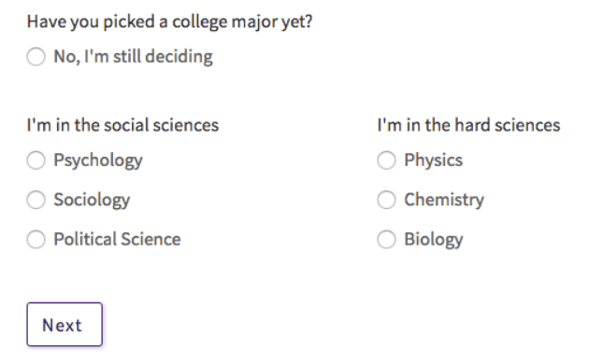The image size is (604, 364).
Task: Click the "I'm in the hard sciences" heading
Action: pos(468,125)
